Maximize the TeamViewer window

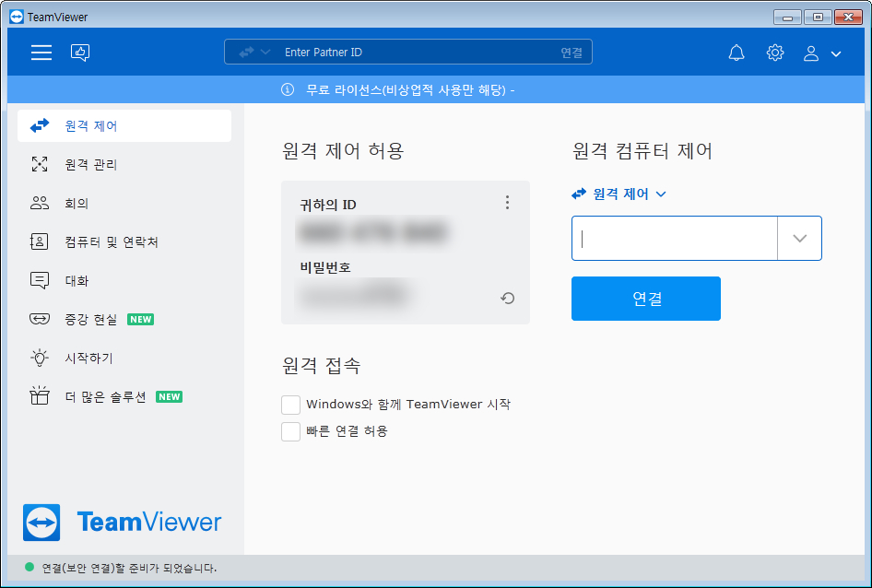click(x=818, y=18)
